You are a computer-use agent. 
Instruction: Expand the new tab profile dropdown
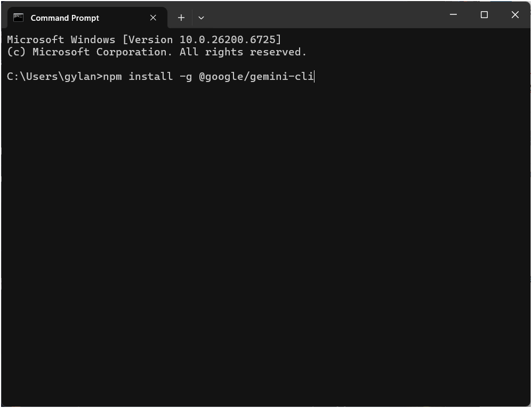[x=201, y=18]
